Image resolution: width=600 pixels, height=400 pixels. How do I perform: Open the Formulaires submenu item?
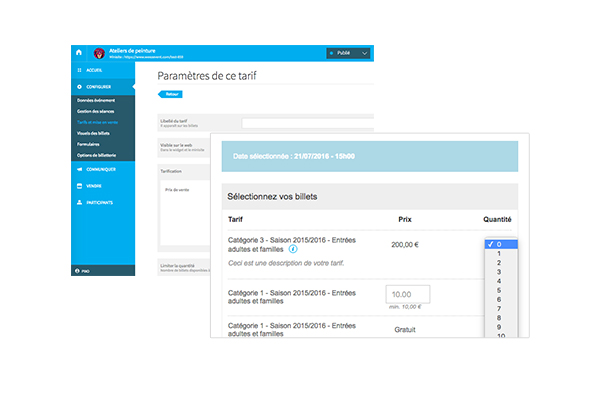click(88, 144)
